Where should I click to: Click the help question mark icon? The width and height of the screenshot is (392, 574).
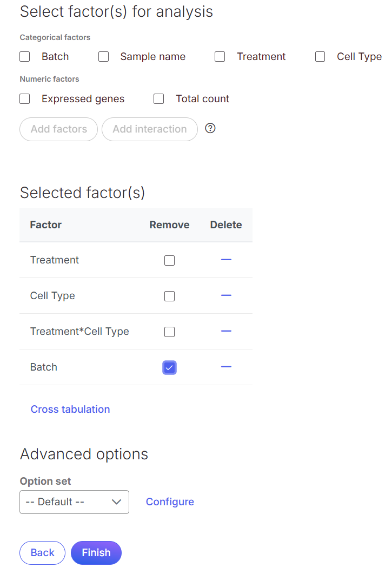point(211,129)
